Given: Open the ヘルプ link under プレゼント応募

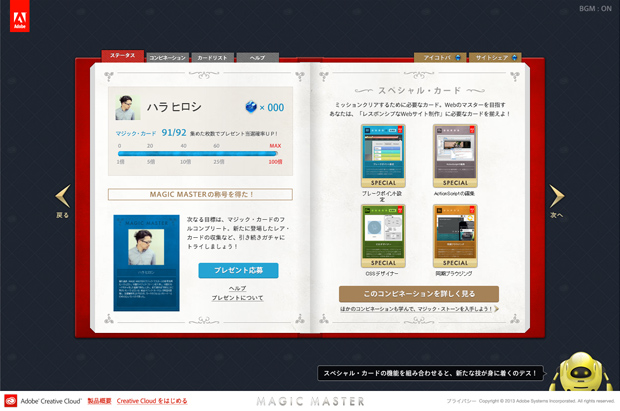Looking at the screenshot, I should (238, 288).
